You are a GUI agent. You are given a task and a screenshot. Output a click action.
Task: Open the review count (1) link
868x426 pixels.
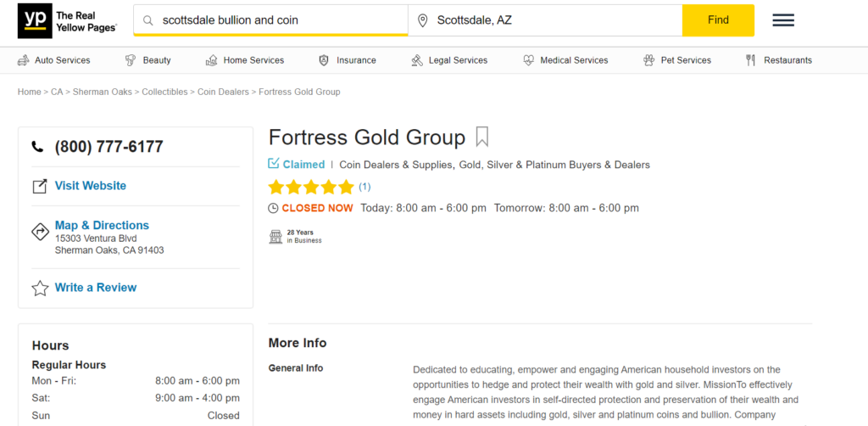click(x=364, y=187)
